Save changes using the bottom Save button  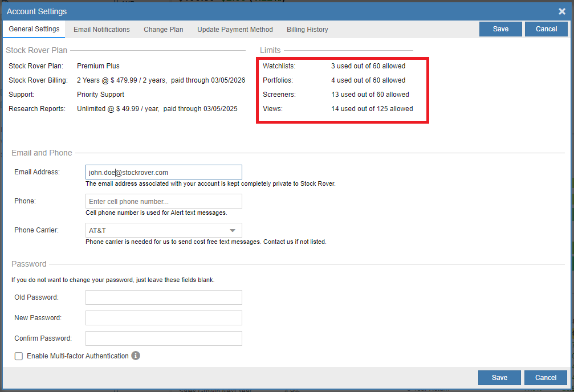click(499, 377)
